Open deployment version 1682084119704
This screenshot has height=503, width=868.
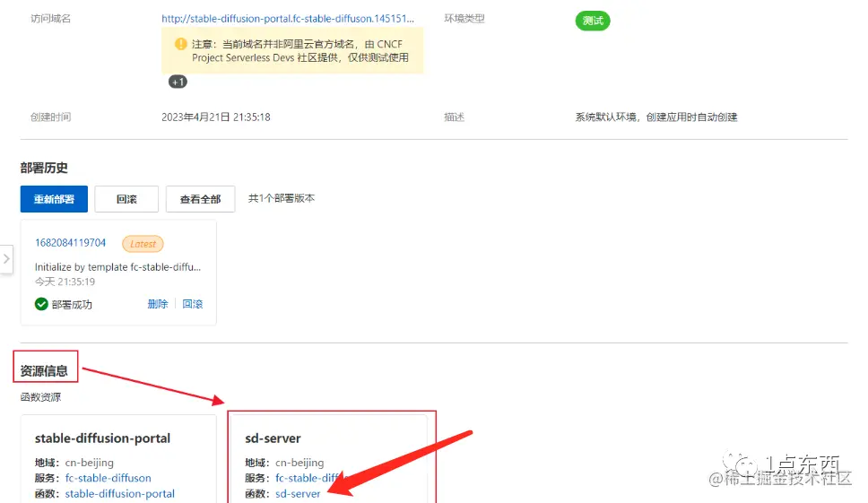[x=70, y=243]
